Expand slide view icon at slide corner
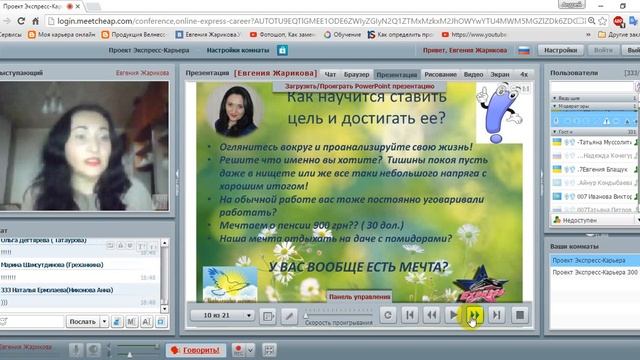The width and height of the screenshot is (640, 360). coord(526,88)
